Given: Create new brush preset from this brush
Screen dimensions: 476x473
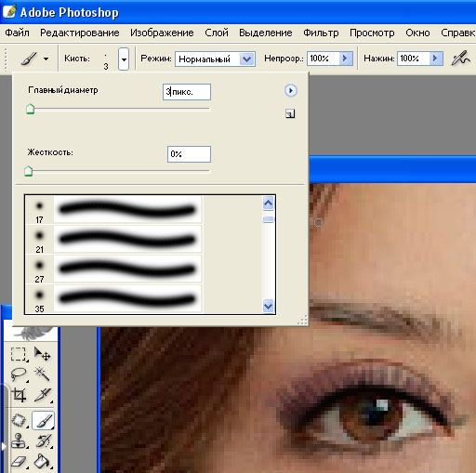Looking at the screenshot, I should click(x=290, y=114).
